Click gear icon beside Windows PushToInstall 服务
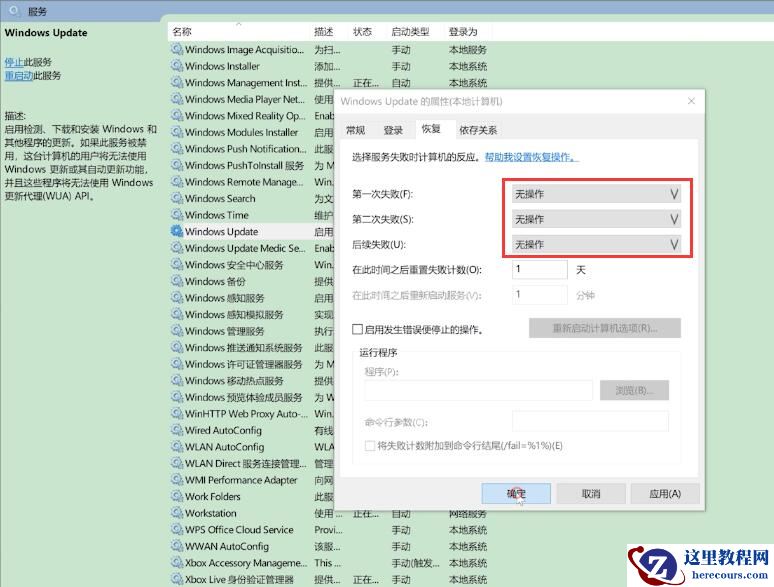 pos(177,165)
